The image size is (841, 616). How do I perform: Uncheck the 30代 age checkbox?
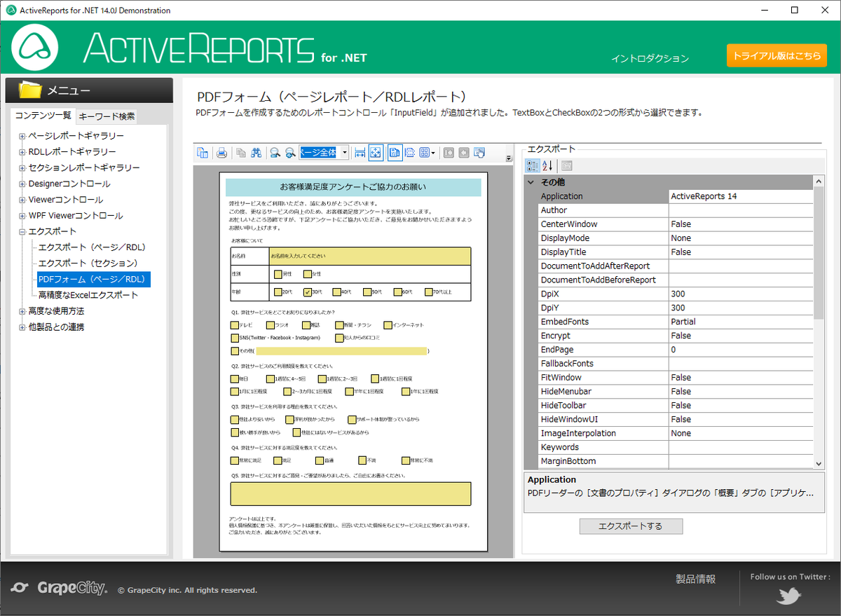coord(308,292)
